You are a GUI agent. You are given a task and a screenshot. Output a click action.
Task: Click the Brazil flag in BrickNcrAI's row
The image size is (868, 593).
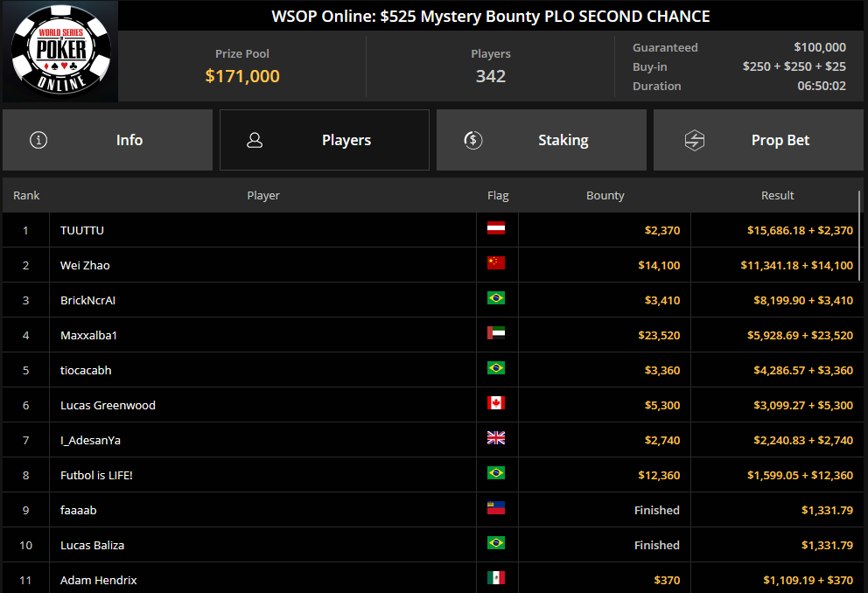click(x=496, y=298)
